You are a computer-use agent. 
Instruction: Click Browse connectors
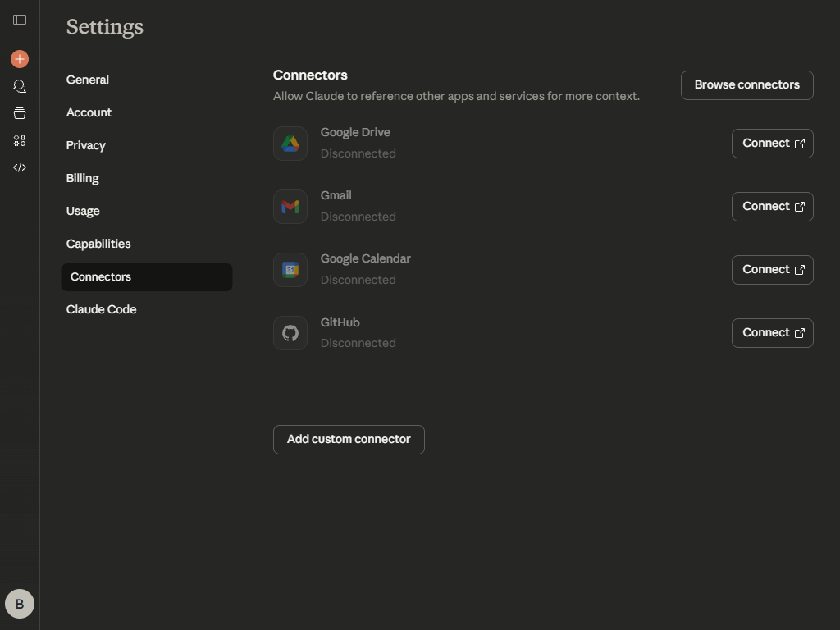coord(746,84)
